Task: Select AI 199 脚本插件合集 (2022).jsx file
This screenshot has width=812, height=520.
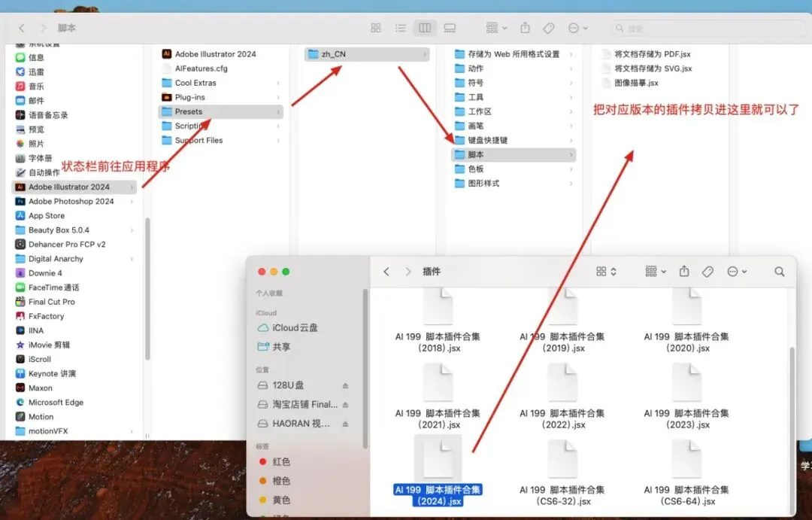Action: click(562, 397)
